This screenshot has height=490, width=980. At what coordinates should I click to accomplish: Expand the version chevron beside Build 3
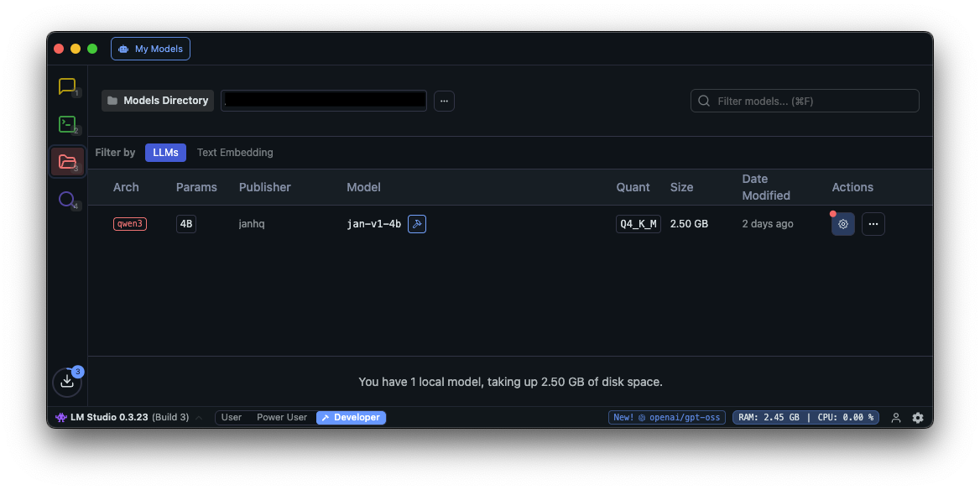click(x=199, y=418)
